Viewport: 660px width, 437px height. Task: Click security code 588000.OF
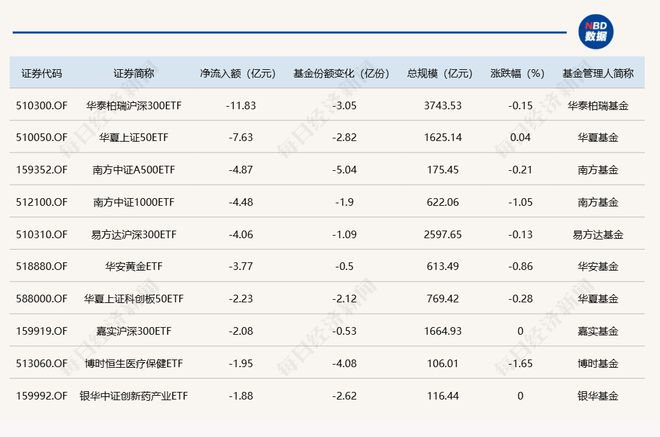pos(42,298)
